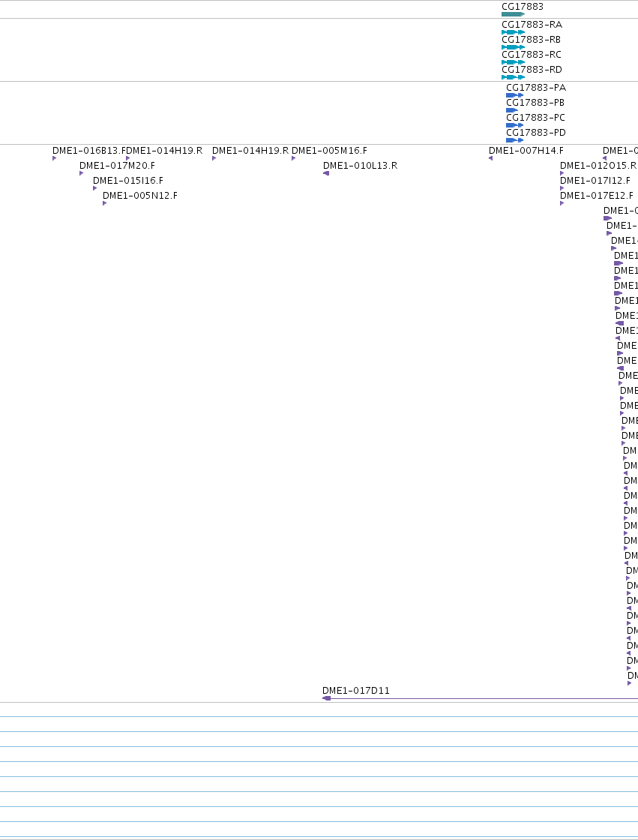Image resolution: width=638 pixels, height=840 pixels.
Task: Select the arrow glyph under DME1-017I12.F
Action: 562,188
